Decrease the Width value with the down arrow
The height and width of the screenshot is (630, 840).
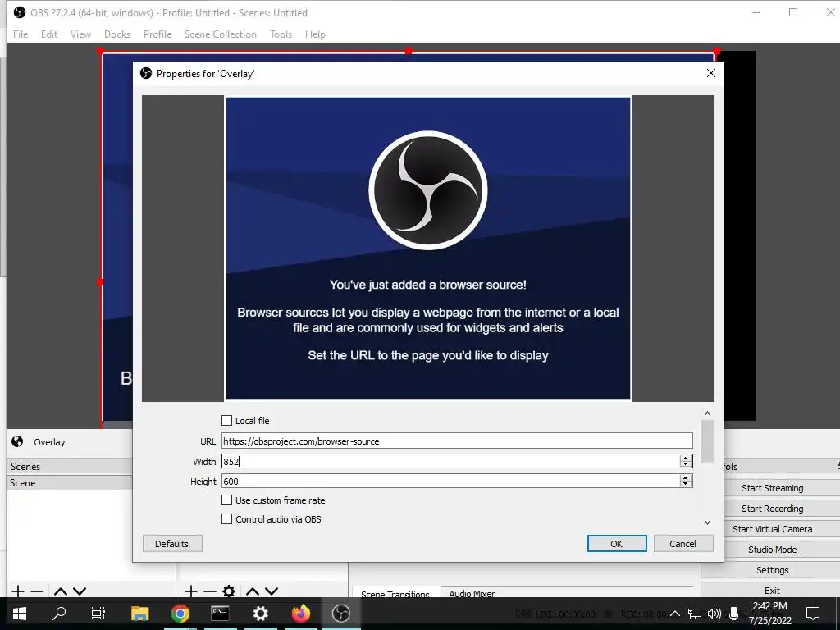(686, 464)
